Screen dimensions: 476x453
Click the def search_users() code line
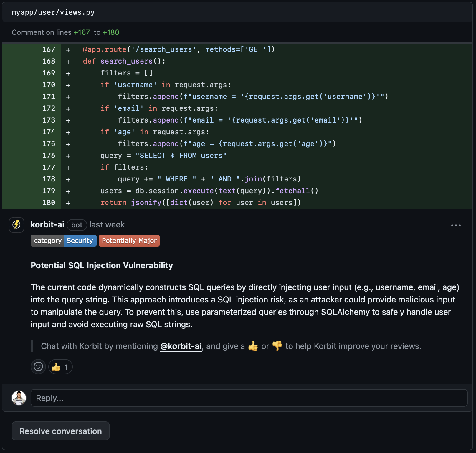[x=124, y=61]
